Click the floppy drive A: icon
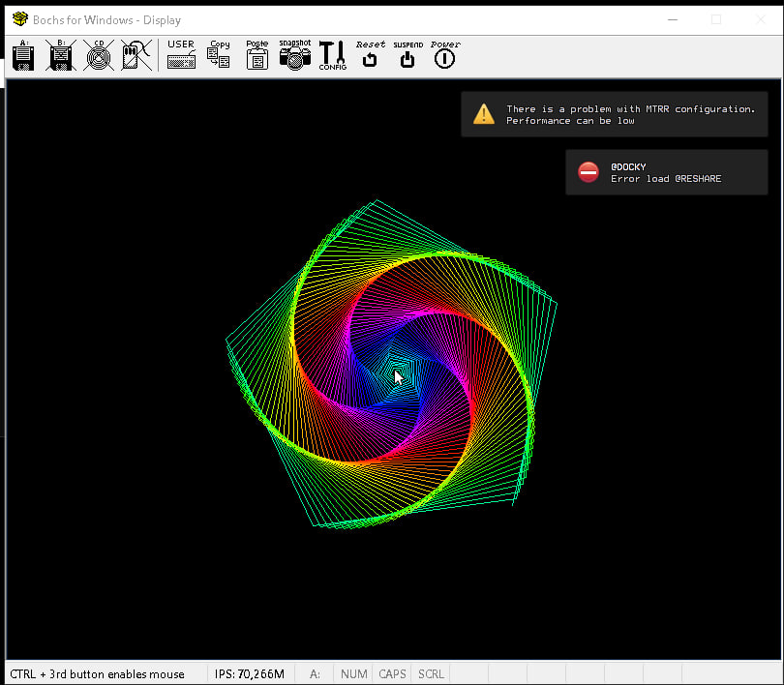The width and height of the screenshot is (784, 685). click(23, 56)
